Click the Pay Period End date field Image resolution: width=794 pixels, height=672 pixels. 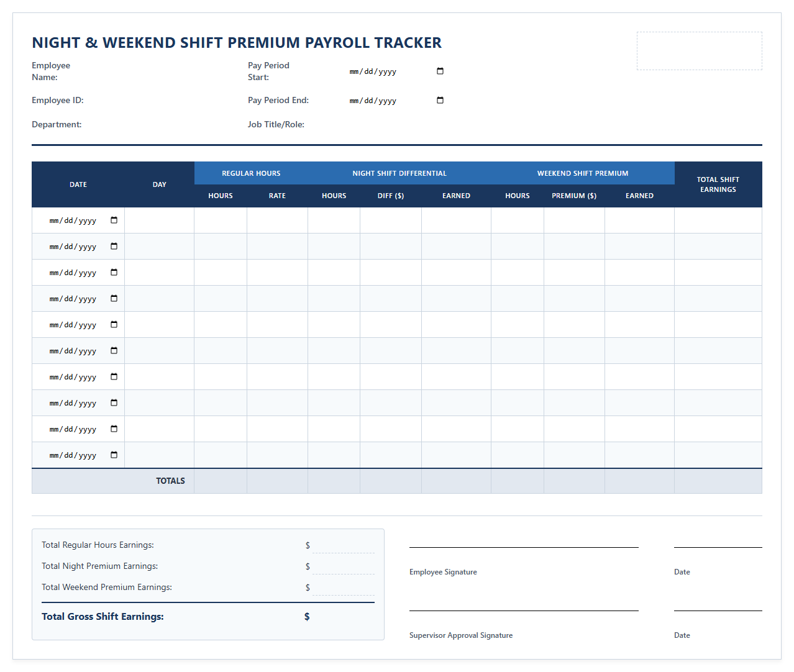[396, 101]
